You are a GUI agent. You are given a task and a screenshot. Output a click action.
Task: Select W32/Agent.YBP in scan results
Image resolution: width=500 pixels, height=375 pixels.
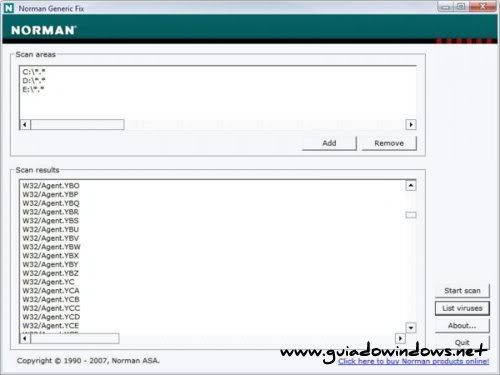[x=51, y=194]
